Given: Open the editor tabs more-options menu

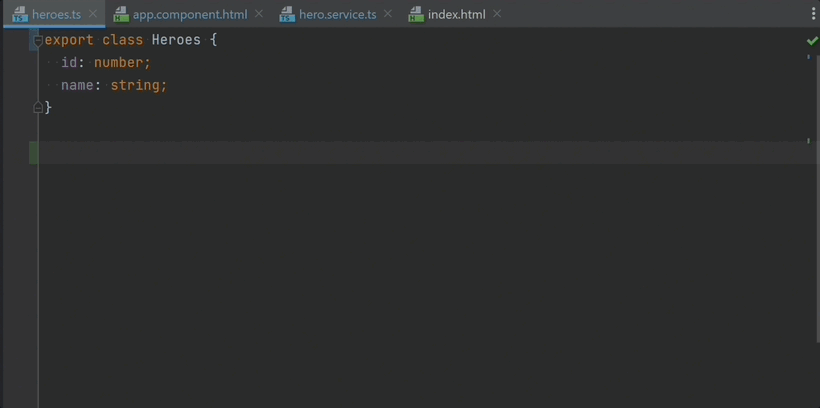Looking at the screenshot, I should pos(813,14).
